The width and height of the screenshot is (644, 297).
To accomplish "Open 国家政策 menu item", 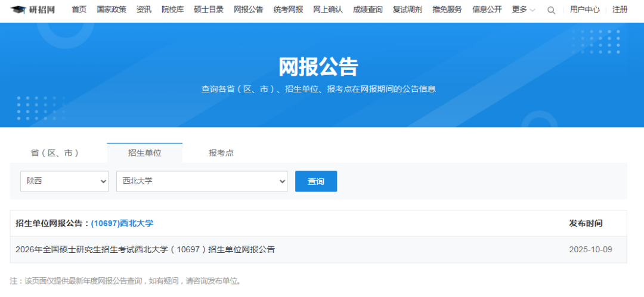I will (x=112, y=10).
